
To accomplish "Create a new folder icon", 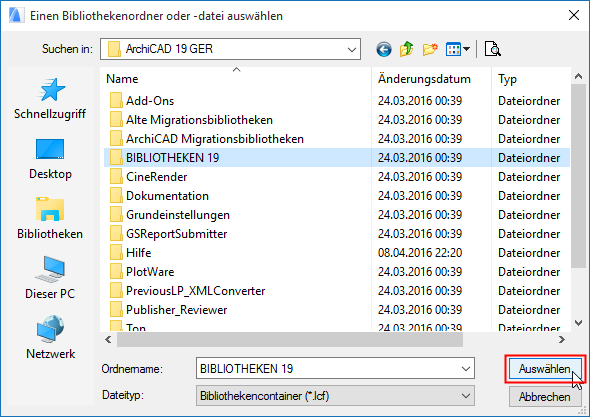I will (x=430, y=49).
